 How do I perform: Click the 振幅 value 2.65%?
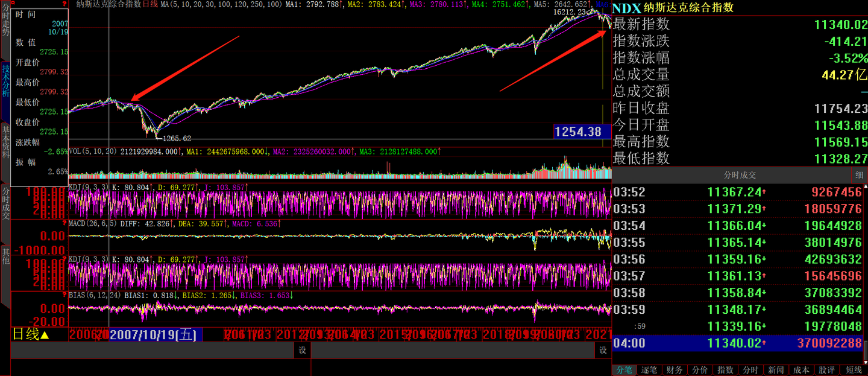point(58,172)
